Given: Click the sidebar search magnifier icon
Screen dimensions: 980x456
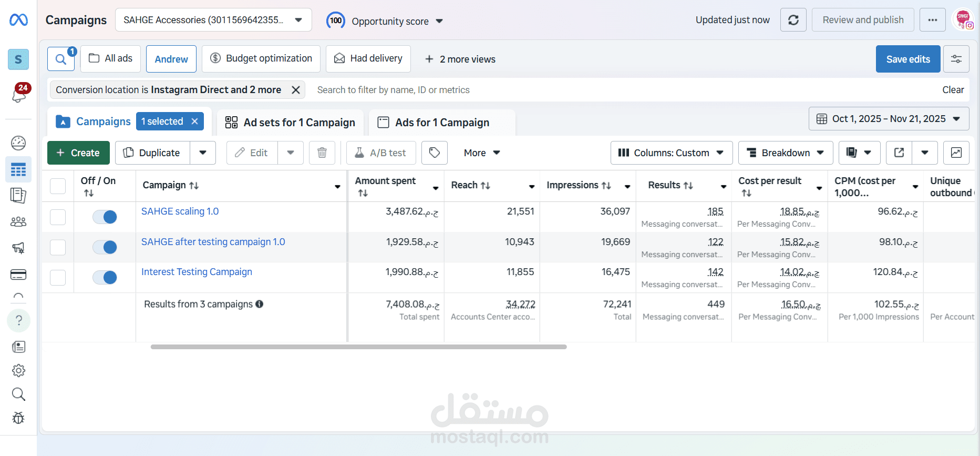Looking at the screenshot, I should tap(18, 394).
